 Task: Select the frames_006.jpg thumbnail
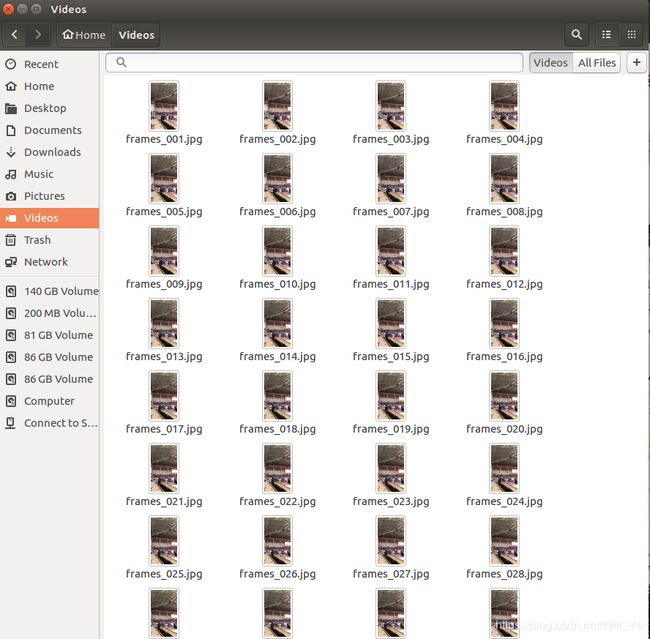click(277, 179)
